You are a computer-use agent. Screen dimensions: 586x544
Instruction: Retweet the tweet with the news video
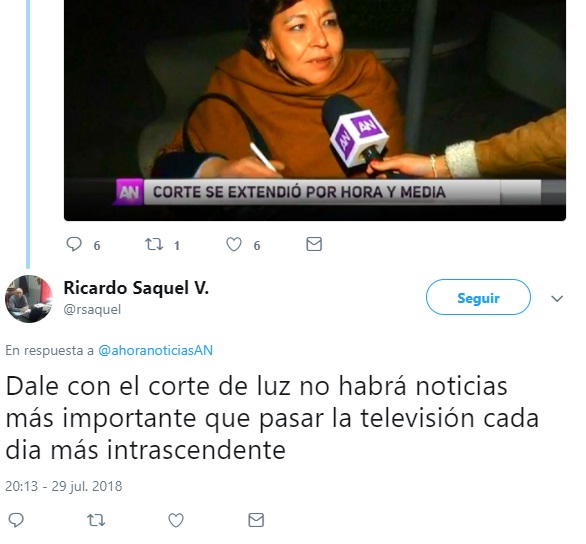(154, 244)
